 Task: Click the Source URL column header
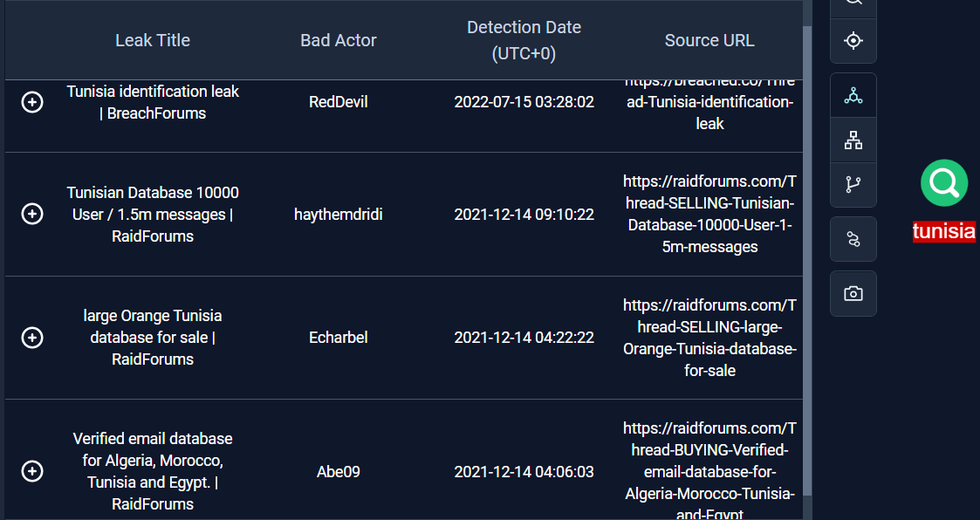coord(709,40)
